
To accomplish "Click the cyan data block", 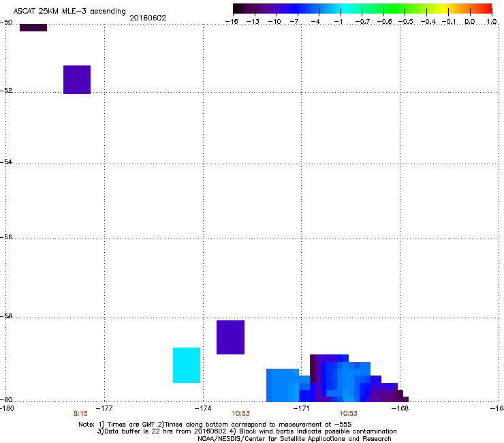I will 187,365.
